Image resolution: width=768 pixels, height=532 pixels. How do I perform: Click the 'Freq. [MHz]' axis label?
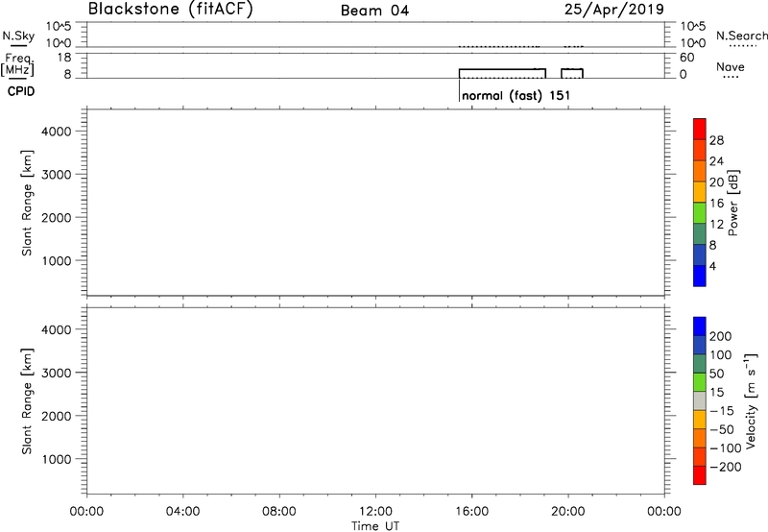coord(17,64)
